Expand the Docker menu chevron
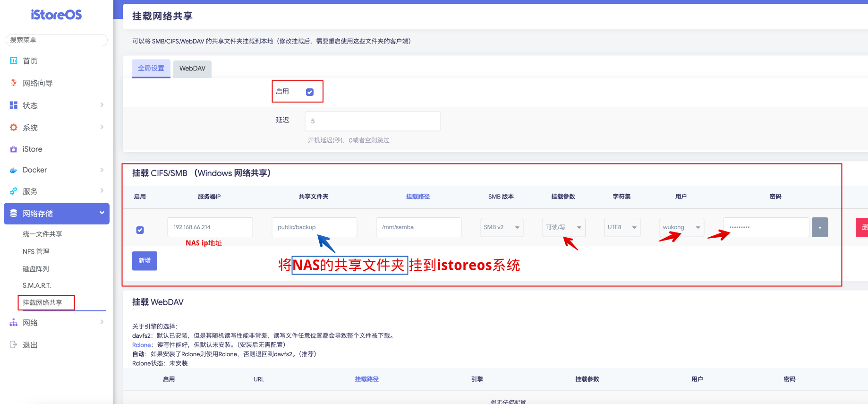The width and height of the screenshot is (868, 404). coord(102,170)
